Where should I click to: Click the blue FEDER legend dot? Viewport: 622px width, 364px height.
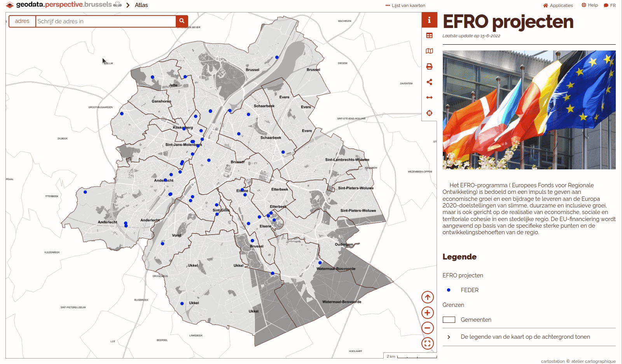(449, 290)
